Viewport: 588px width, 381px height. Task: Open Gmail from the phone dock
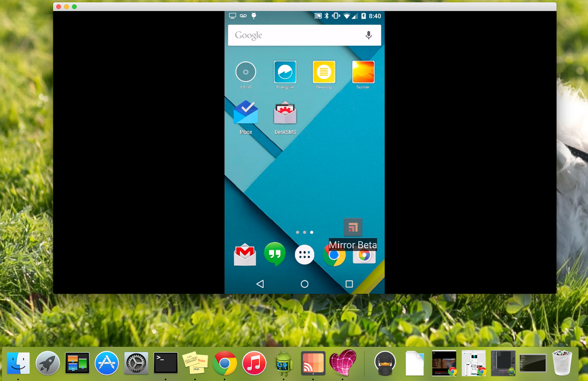point(245,255)
